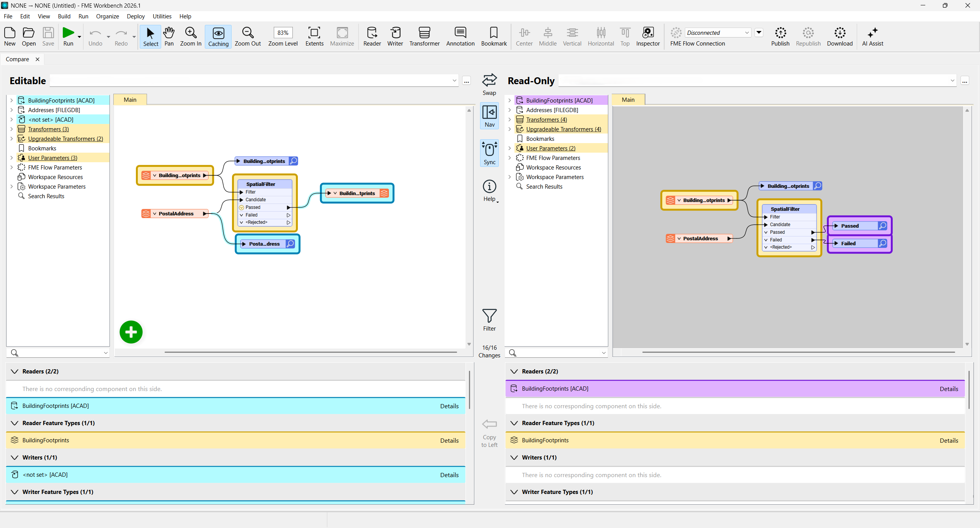Add a Transformer from the toolbar

click(x=425, y=36)
